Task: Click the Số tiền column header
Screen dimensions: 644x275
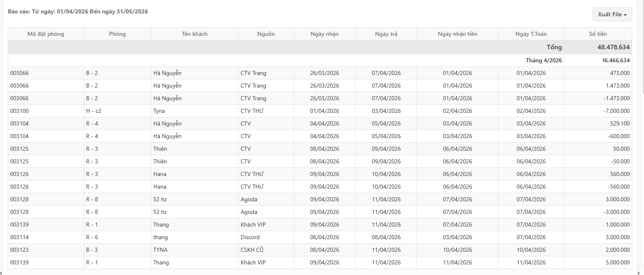Action: pos(598,34)
